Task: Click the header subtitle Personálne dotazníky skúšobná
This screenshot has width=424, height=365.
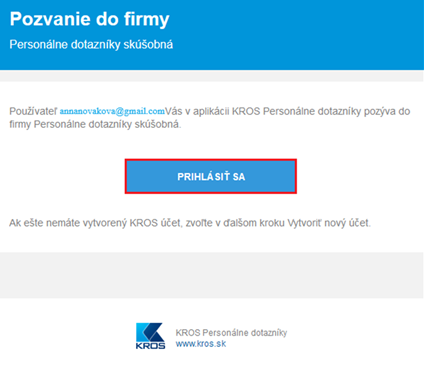Action: coord(91,45)
